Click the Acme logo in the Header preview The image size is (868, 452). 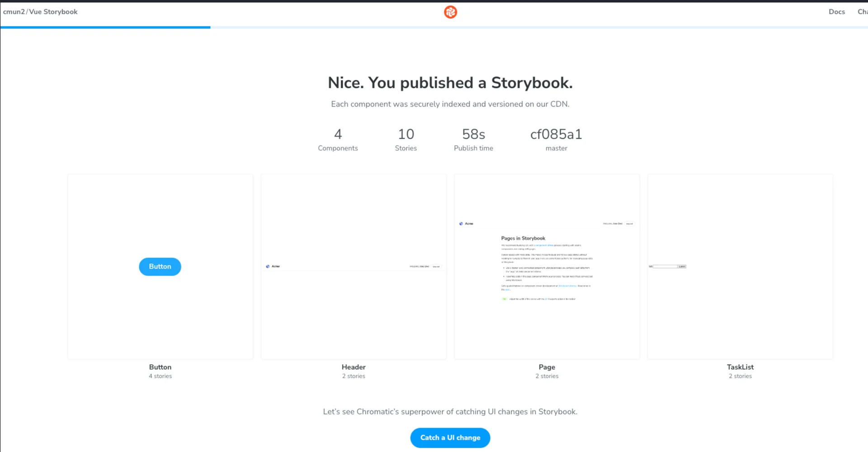(268, 267)
